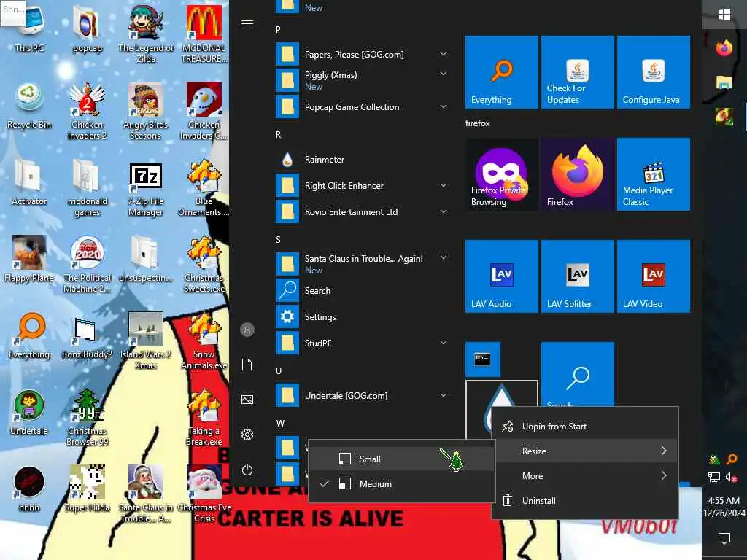Open Rainmeter in the app list
The image size is (747, 560).
tap(362, 160)
